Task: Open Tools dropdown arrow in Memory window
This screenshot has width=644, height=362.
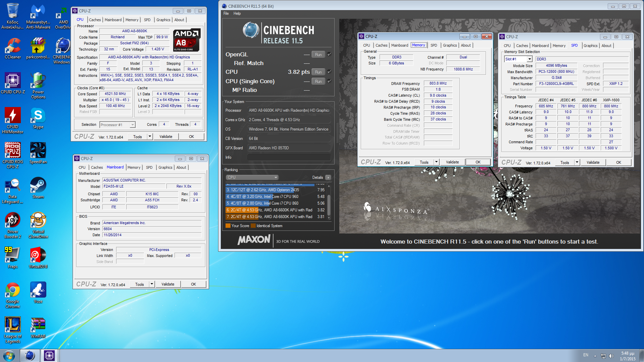Action: click(437, 162)
